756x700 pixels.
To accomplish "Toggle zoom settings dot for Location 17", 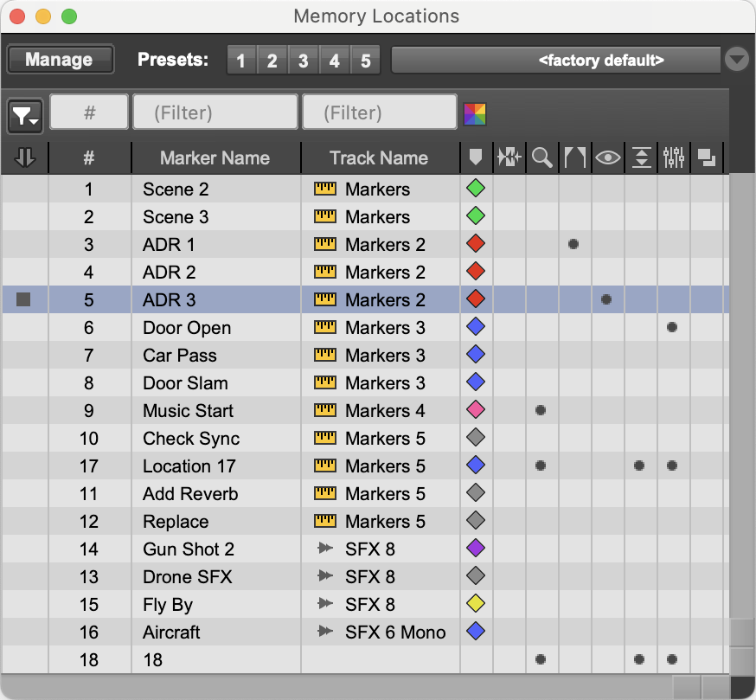I will 541,466.
